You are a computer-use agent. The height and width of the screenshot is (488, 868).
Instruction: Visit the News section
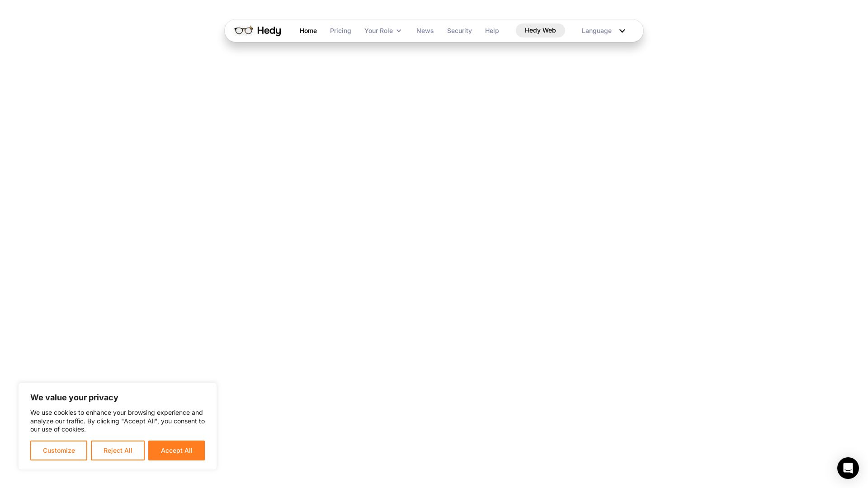pos(425,31)
